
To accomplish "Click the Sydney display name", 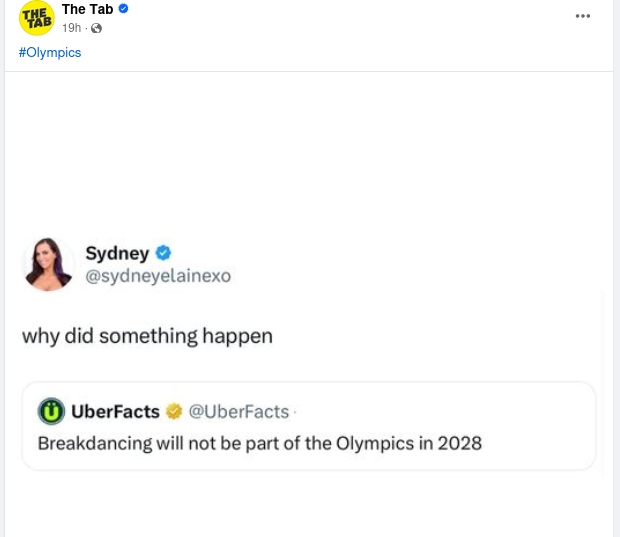I will 117,253.
